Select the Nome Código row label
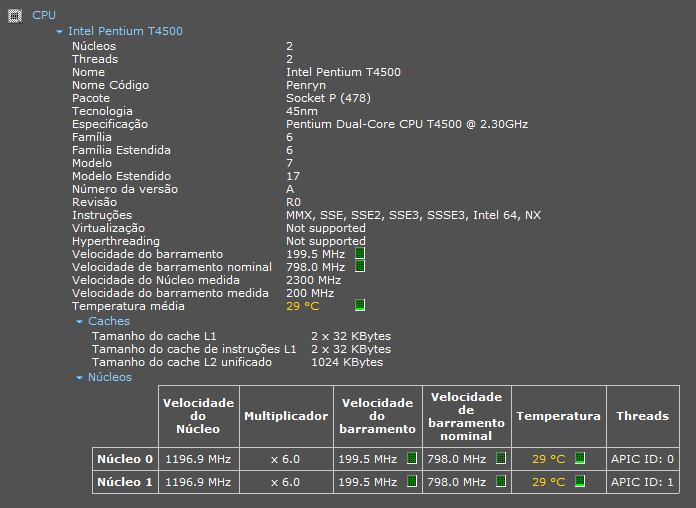This screenshot has height=508, width=696. tap(111, 85)
